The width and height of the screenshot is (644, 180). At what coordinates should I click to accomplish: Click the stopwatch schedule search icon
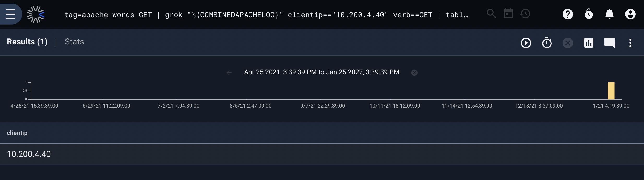(547, 43)
